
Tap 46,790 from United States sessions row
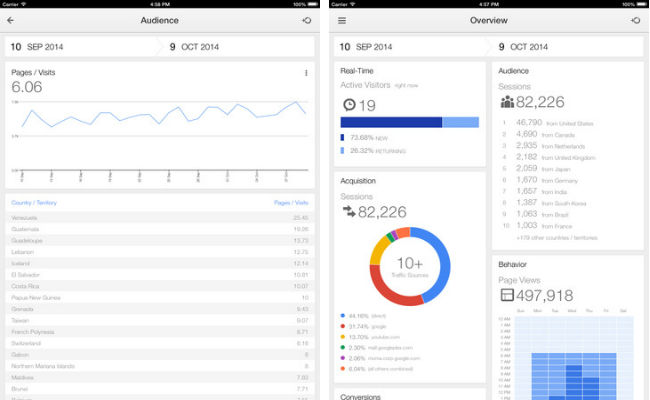[x=548, y=123]
